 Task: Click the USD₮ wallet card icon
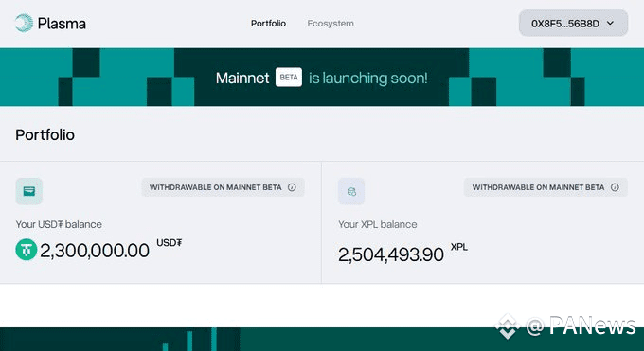[x=29, y=191]
